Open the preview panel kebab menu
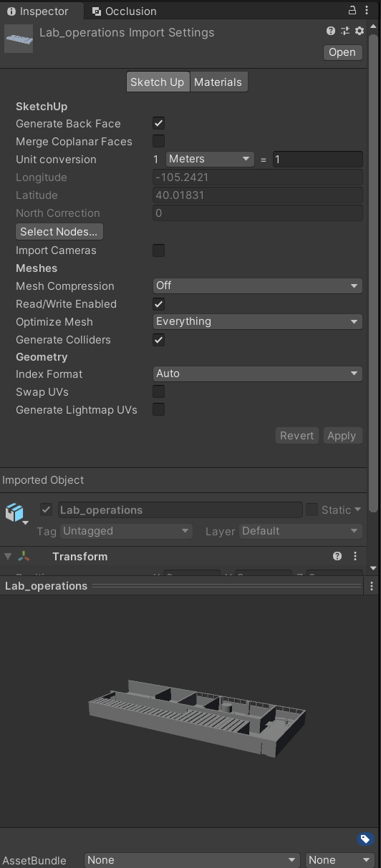 click(x=371, y=586)
